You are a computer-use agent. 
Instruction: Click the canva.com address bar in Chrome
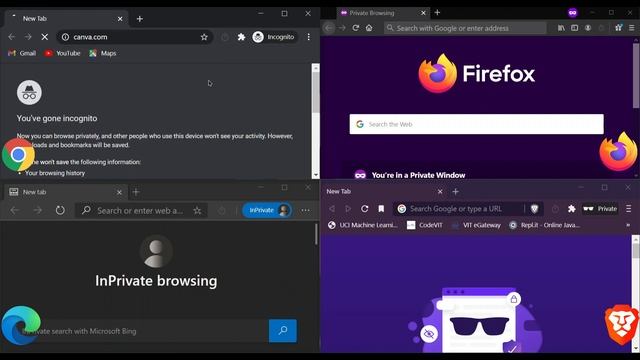click(x=135, y=37)
